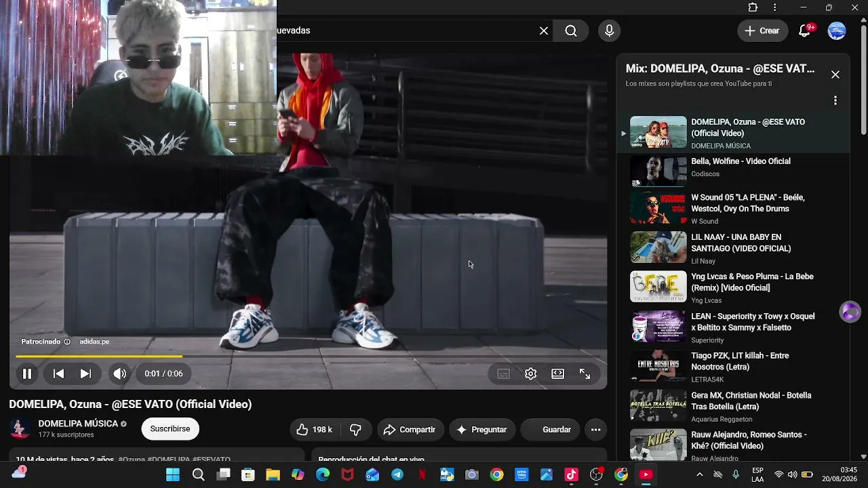Open Windows taskbar Search

[x=198, y=474]
